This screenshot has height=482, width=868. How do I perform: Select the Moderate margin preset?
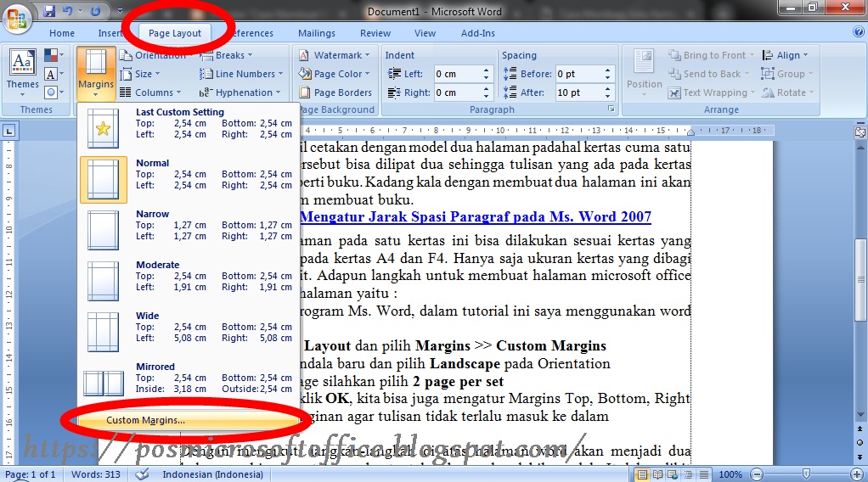189,281
